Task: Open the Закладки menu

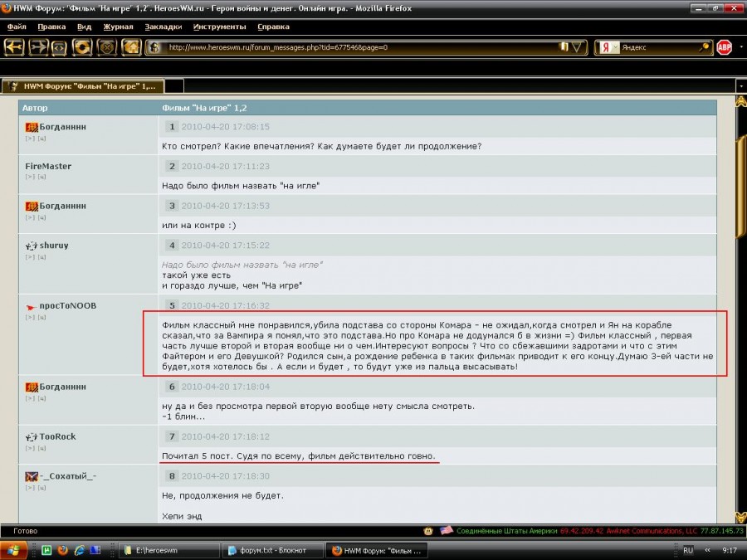Action: pos(164,27)
